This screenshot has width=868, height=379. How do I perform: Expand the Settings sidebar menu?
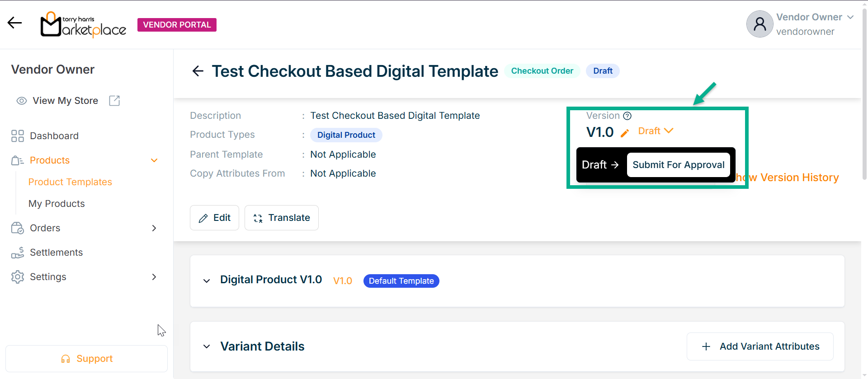point(154,277)
